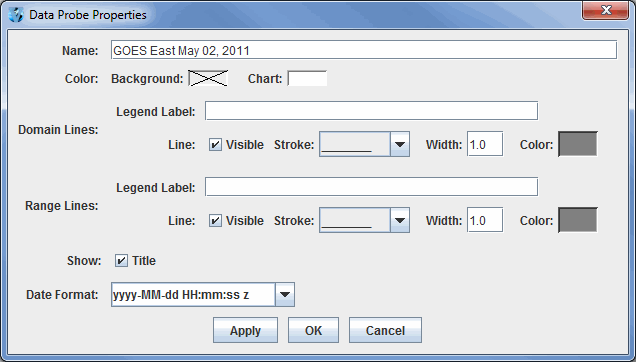The width and height of the screenshot is (636, 362).
Task: Click the Name text field
Action: pos(364,50)
